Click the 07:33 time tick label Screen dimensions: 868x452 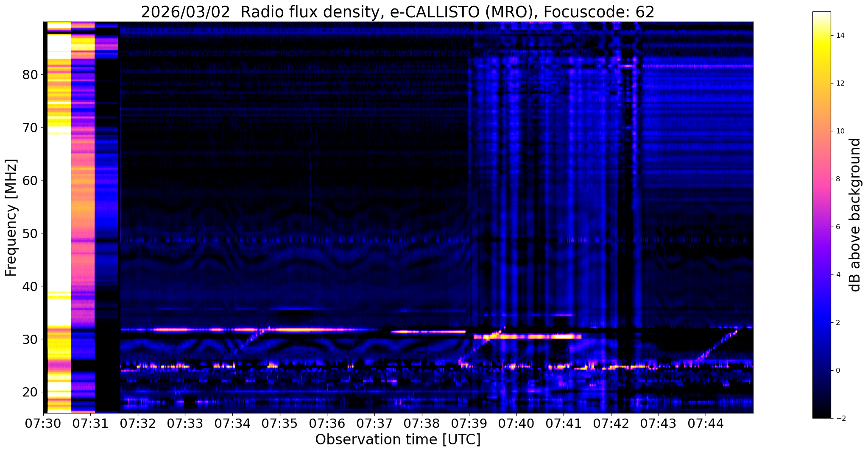[185, 423]
